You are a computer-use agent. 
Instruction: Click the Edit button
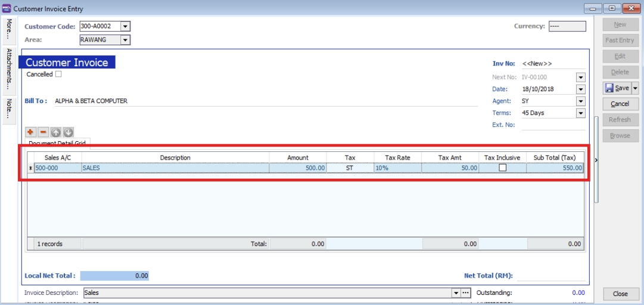click(620, 56)
